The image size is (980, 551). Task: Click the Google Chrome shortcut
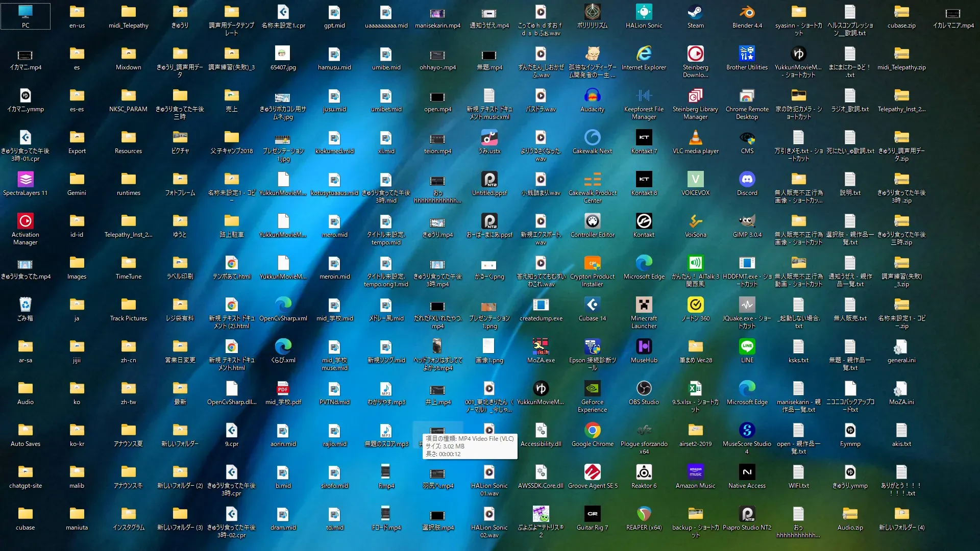click(x=592, y=431)
